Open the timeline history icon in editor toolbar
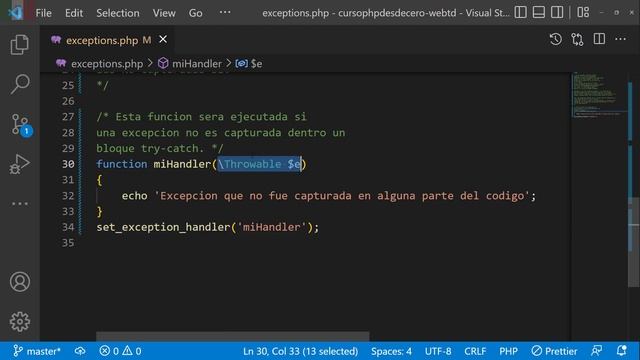 pos(556,39)
